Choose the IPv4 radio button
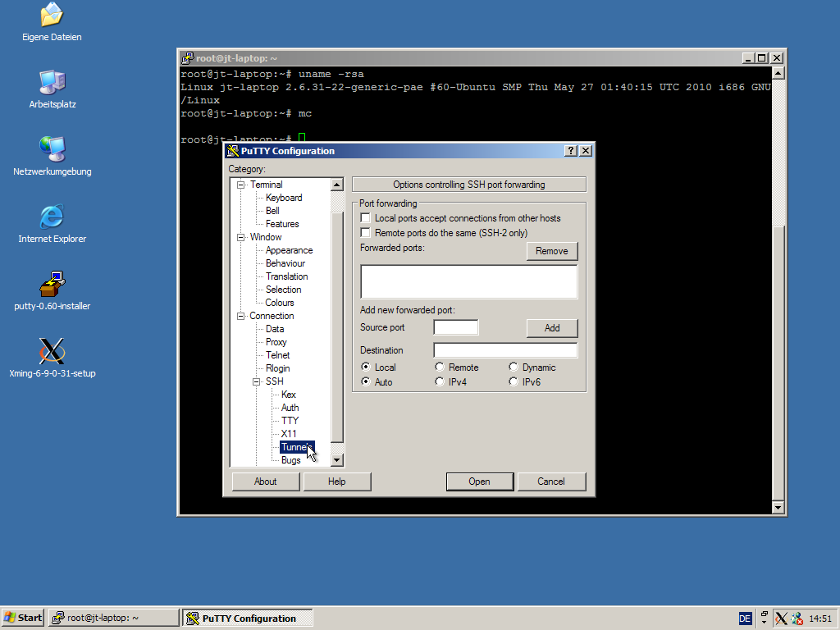This screenshot has height=630, width=840. pos(440,382)
